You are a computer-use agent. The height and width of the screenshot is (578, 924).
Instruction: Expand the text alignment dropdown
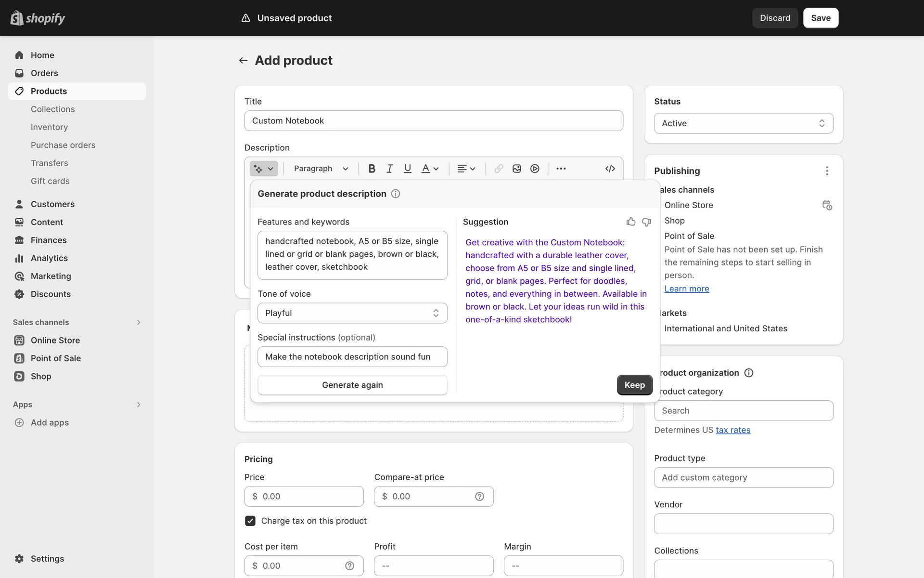(466, 169)
